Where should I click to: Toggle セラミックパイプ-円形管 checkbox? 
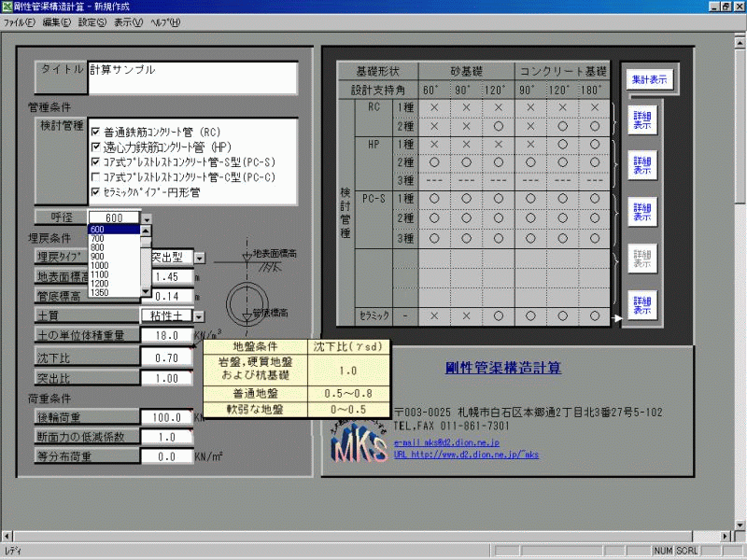point(95,192)
